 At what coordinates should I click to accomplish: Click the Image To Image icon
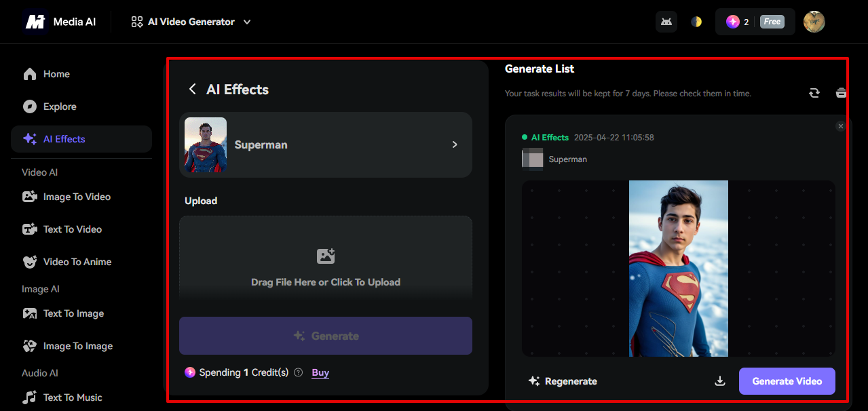pyautogui.click(x=30, y=346)
